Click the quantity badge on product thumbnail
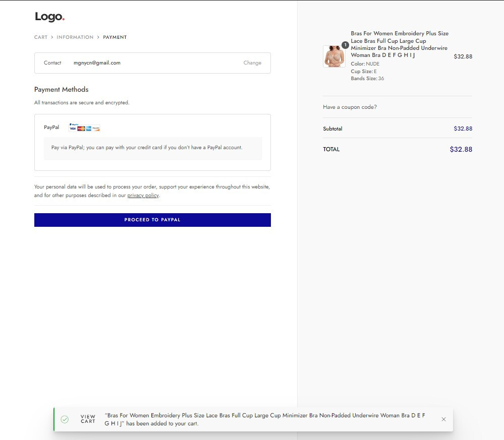Image resolution: width=504 pixels, height=440 pixels. (345, 45)
